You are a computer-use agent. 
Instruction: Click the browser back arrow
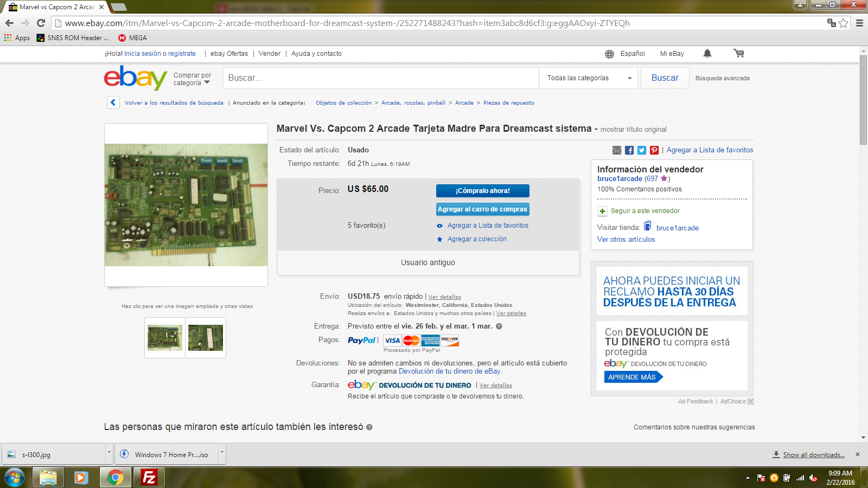tap(9, 23)
